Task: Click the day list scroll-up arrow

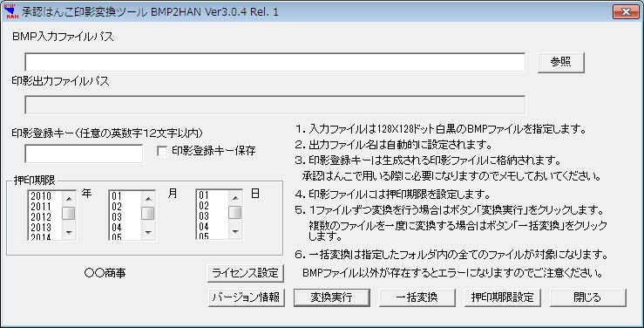Action: click(x=235, y=198)
